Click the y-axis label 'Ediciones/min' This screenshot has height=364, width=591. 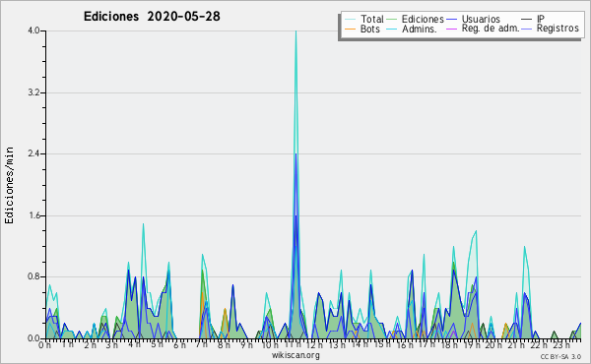[x=9, y=185]
